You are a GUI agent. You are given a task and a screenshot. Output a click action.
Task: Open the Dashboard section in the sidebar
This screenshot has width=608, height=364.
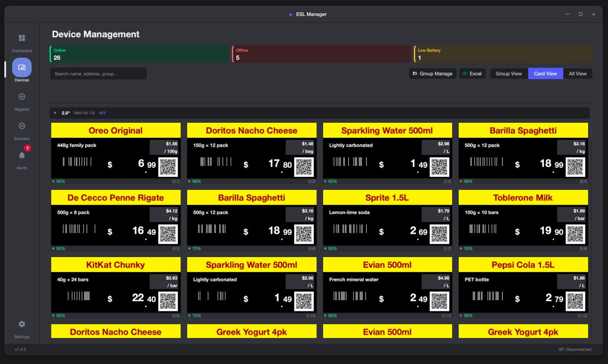[x=22, y=38]
